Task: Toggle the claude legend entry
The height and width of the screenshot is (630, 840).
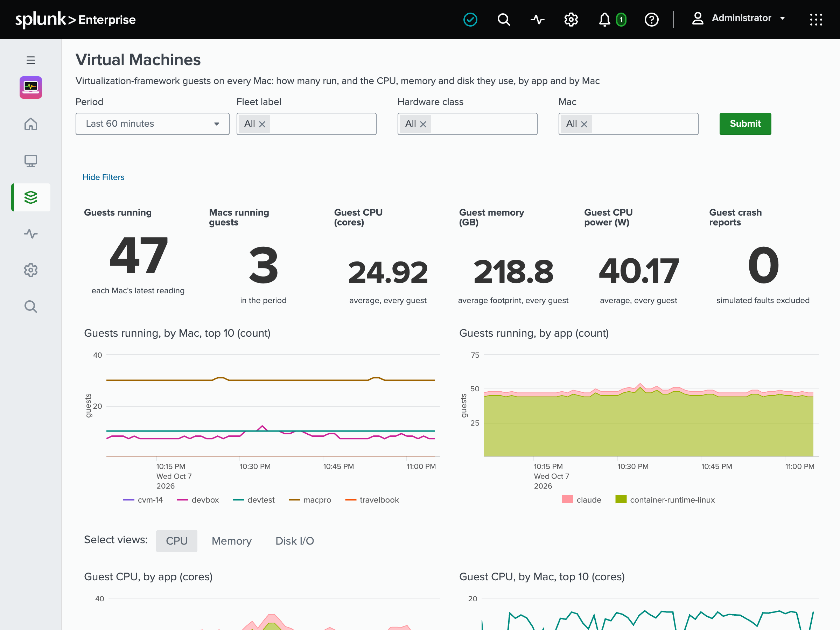Action: coord(581,500)
